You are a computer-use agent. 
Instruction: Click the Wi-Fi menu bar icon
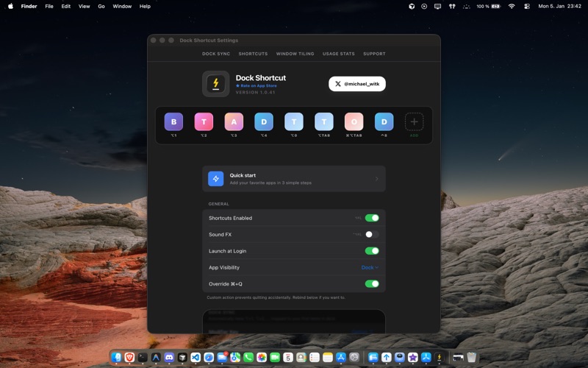(512, 6)
